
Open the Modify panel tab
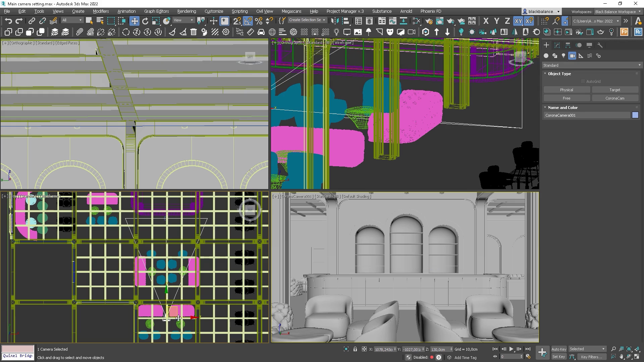pos(557,45)
